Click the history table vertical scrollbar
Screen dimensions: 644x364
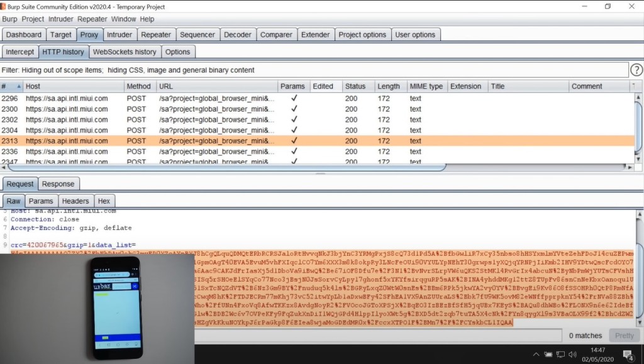click(x=638, y=128)
